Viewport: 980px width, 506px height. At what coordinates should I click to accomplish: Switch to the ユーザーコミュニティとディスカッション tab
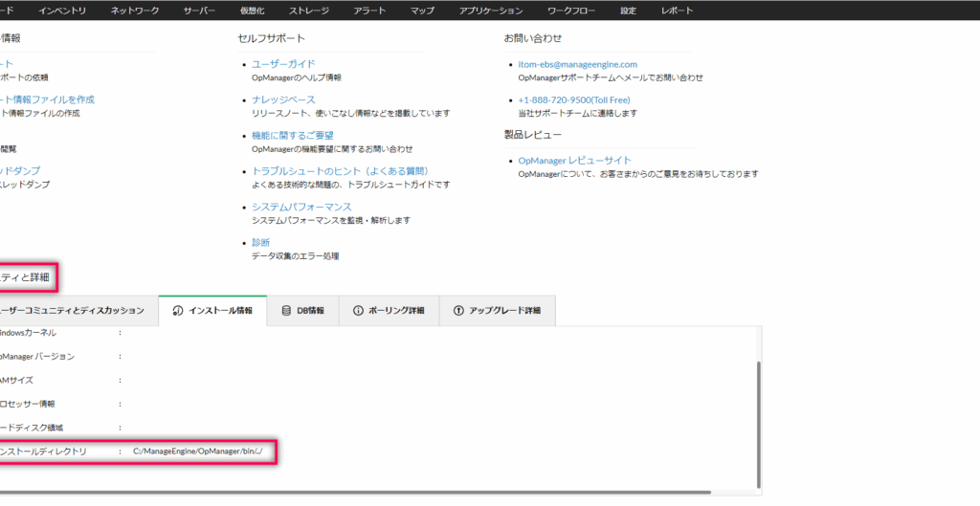click(x=75, y=311)
